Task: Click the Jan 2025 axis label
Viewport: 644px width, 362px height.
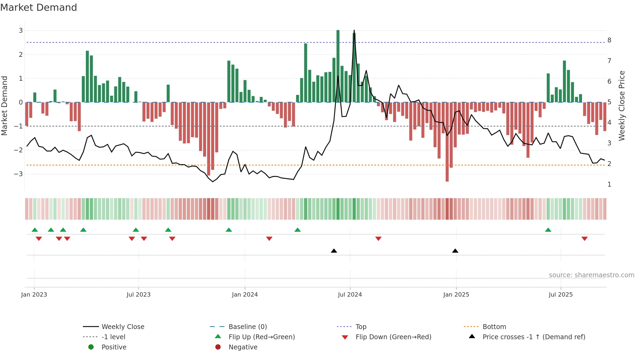Action: [456, 295]
